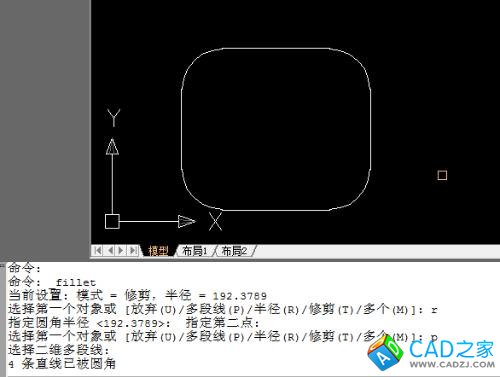Switch to the 模型 tab

tap(158, 251)
